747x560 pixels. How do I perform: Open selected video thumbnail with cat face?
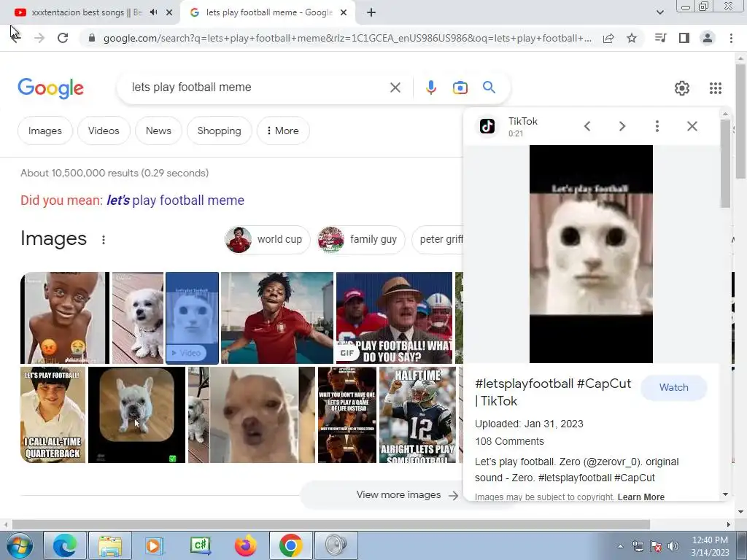pos(192,318)
